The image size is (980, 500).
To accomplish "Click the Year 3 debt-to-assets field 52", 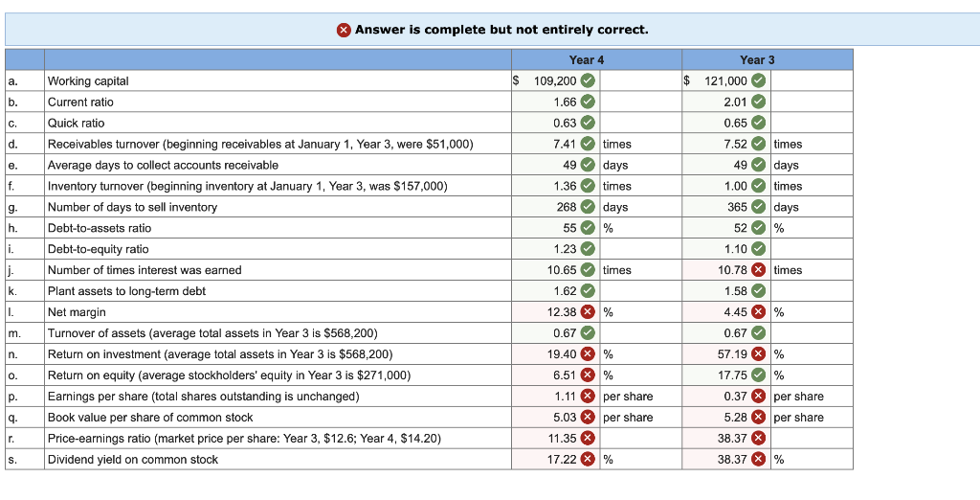I will coord(727,228).
